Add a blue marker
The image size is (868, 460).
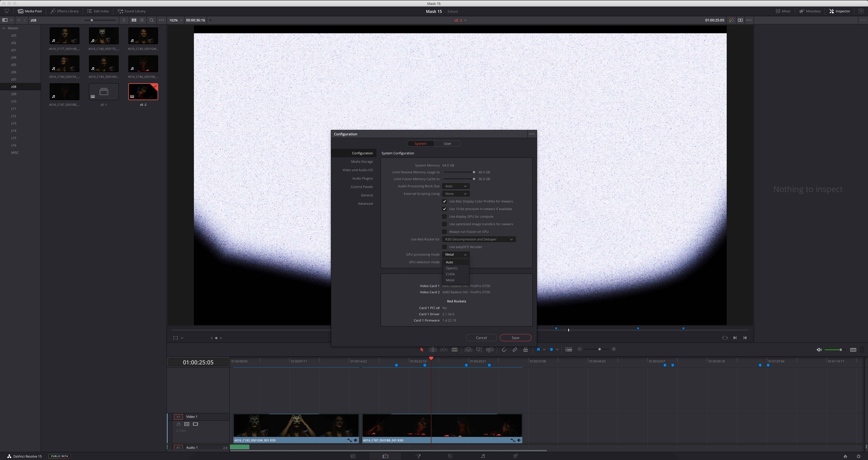tap(551, 349)
